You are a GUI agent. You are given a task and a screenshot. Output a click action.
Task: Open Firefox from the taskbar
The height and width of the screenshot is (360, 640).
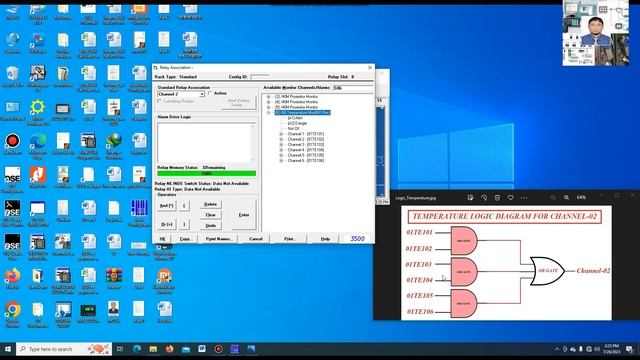pos(169,349)
